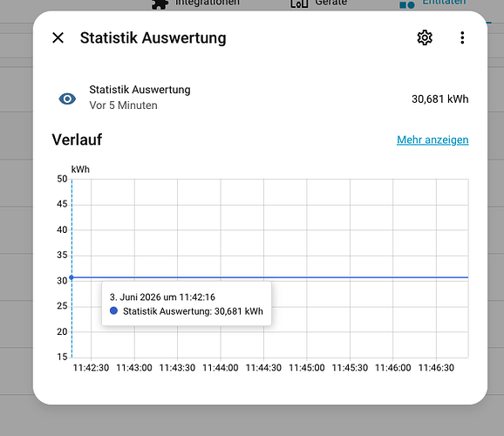This screenshot has height=436, width=504.
Task: Open the three-dot overflow menu
Action: click(x=462, y=38)
